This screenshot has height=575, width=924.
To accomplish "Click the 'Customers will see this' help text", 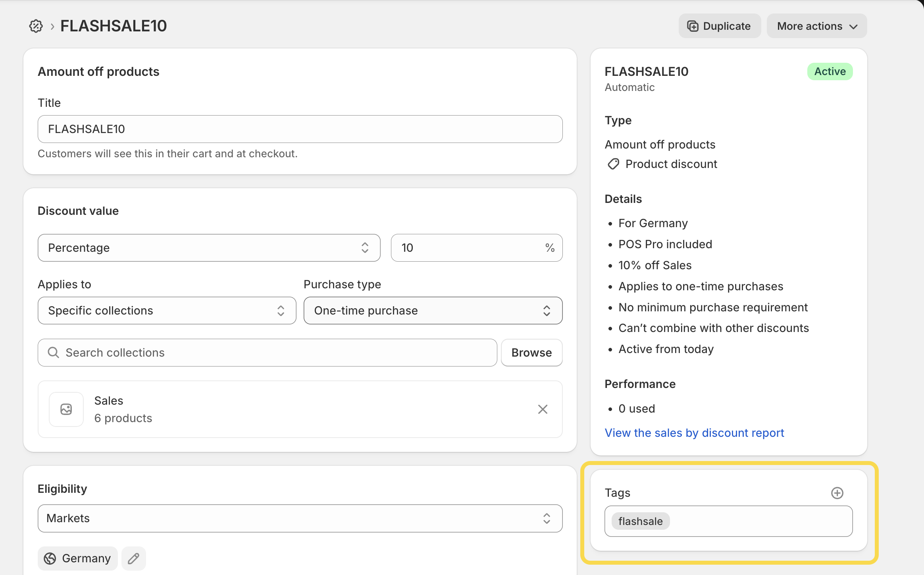I will click(x=167, y=154).
